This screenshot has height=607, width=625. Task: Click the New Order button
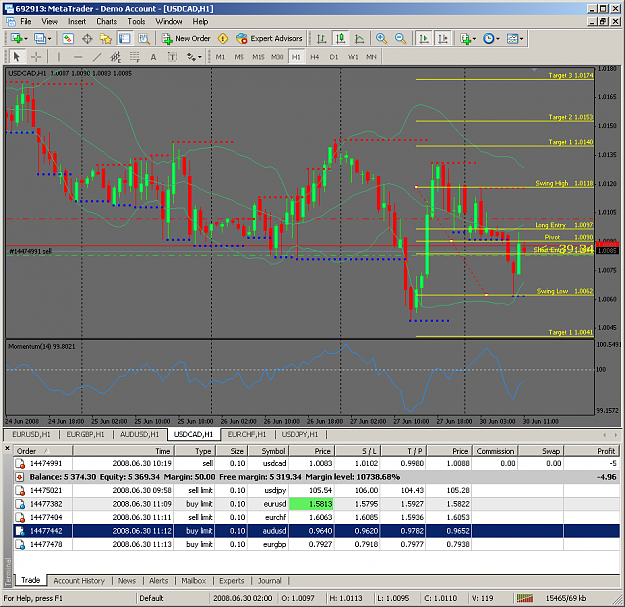click(x=186, y=39)
